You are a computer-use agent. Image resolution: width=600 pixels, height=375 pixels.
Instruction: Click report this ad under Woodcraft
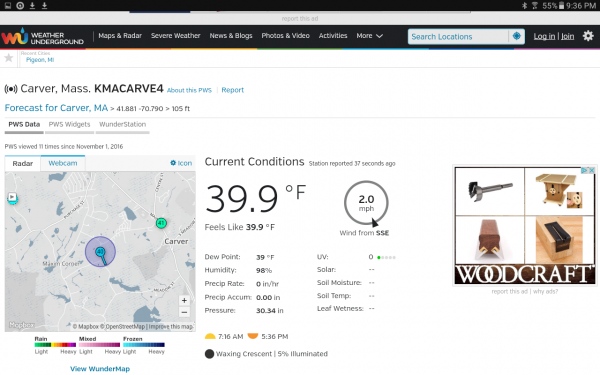point(509,292)
